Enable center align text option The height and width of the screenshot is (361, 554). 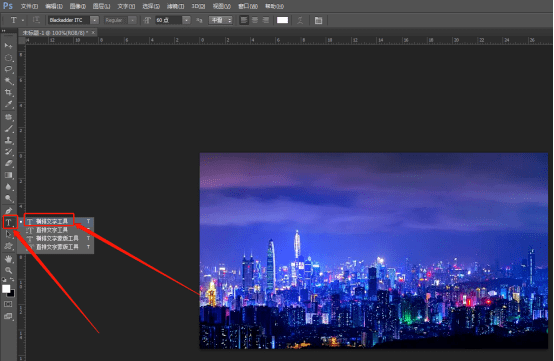tap(255, 20)
